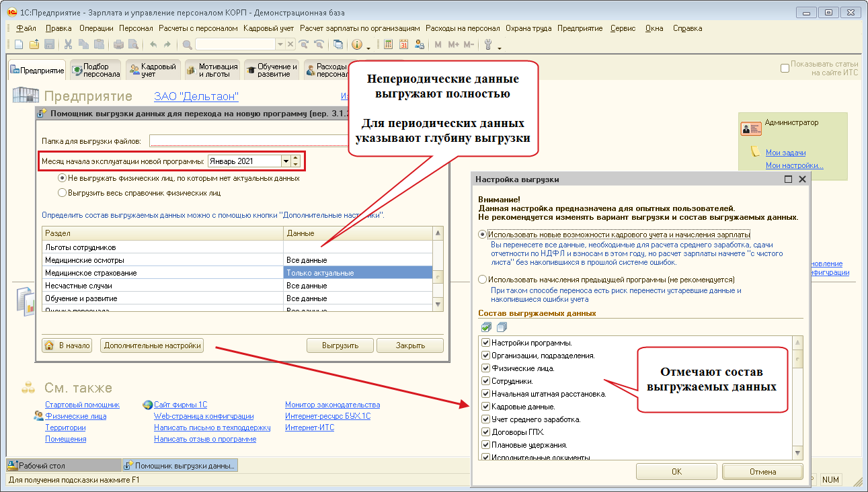This screenshot has height=492, width=868.
Task: Open the Calendar from the toolbar
Action: [404, 44]
